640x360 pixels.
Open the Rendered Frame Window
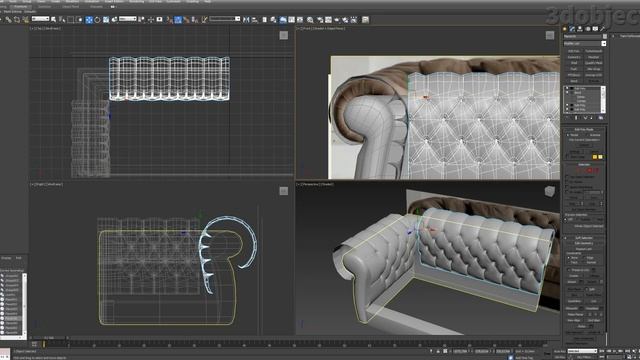[328, 20]
